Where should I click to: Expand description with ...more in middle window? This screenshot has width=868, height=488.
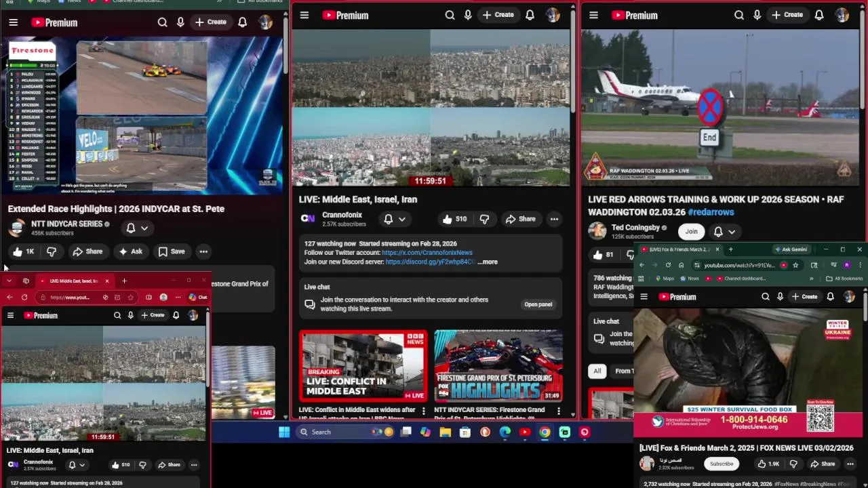pyautogui.click(x=488, y=262)
